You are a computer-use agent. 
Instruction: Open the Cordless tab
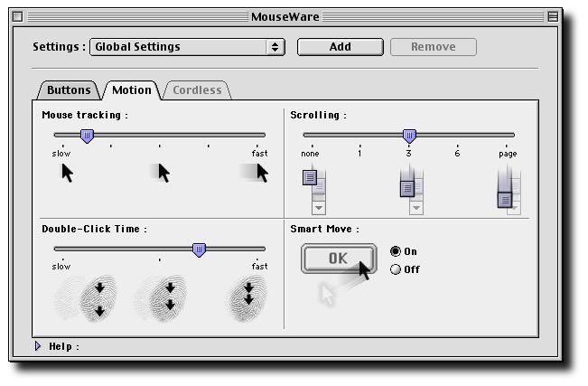pos(197,90)
